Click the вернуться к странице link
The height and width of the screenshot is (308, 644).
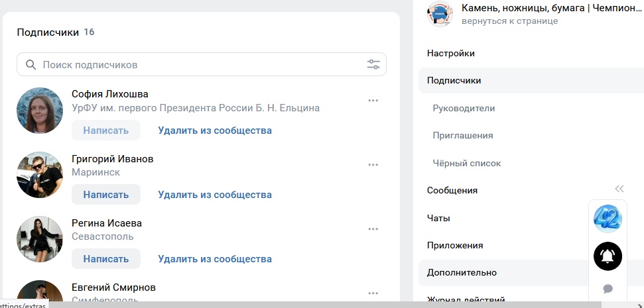pos(510,21)
